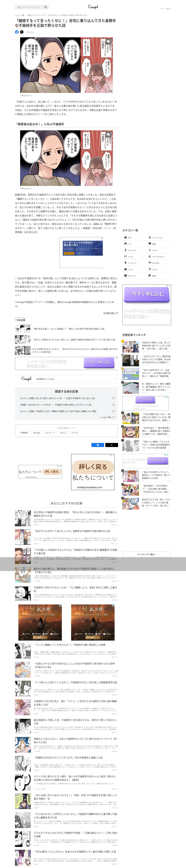Click the article's first manga image

pos(66,65)
